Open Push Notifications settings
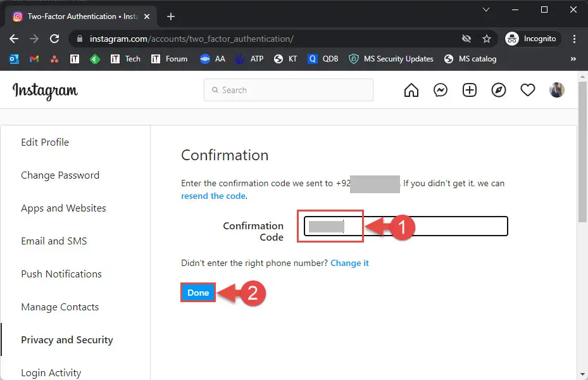Viewport: 588px width, 380px height. pos(61,274)
